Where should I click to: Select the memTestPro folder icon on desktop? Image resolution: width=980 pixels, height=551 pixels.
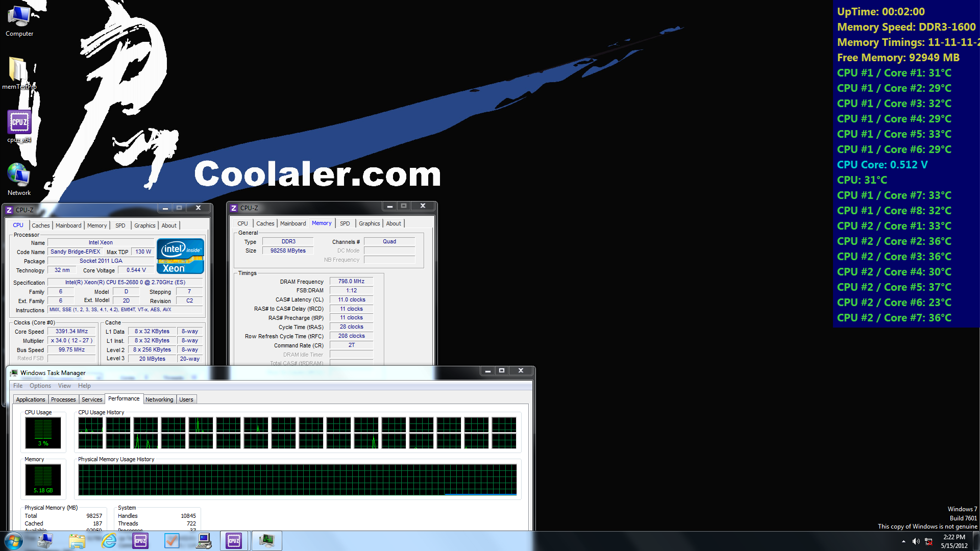click(x=19, y=72)
